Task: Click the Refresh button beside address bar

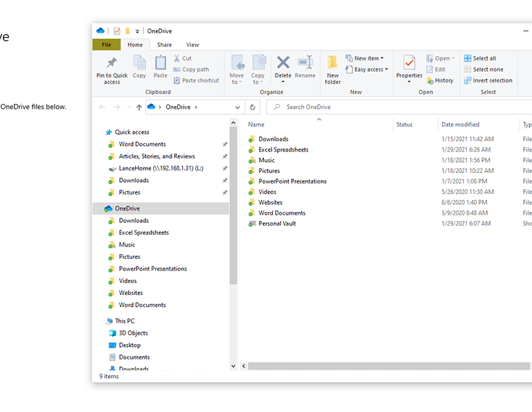Action: pyautogui.click(x=252, y=107)
